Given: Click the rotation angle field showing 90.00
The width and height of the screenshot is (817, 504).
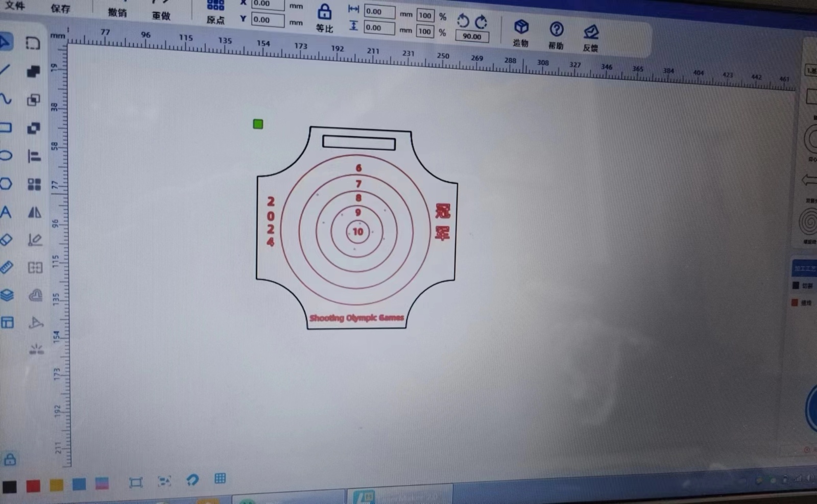Looking at the screenshot, I should 472,37.
